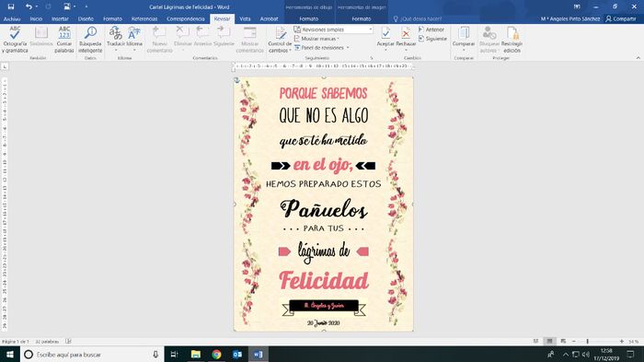Image resolution: width=644 pixels, height=362 pixels.
Task: Open Outlook from the taskbar
Action: coord(237,355)
